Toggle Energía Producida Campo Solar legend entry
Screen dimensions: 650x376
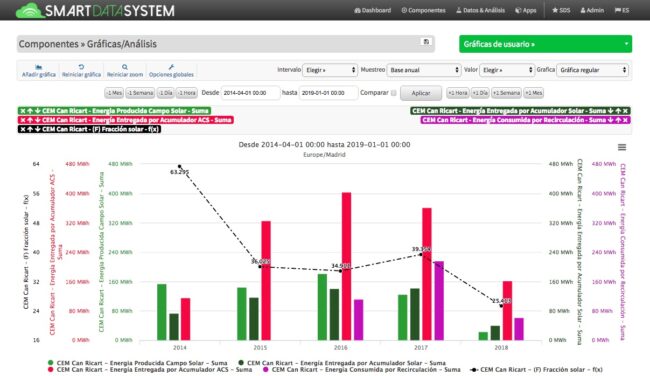(x=137, y=363)
